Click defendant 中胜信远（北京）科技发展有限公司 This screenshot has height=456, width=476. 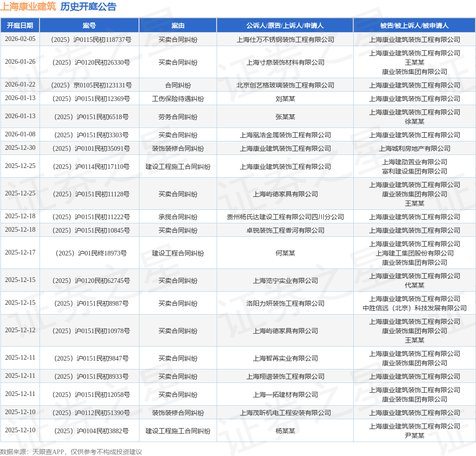coord(414,308)
